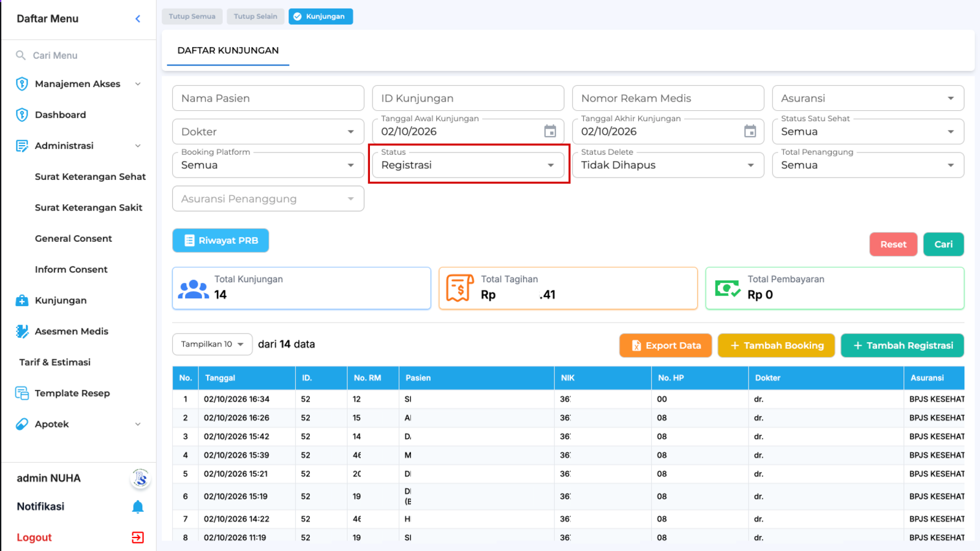980x551 pixels.
Task: Open the Total Penanggung dropdown
Action: tap(868, 165)
